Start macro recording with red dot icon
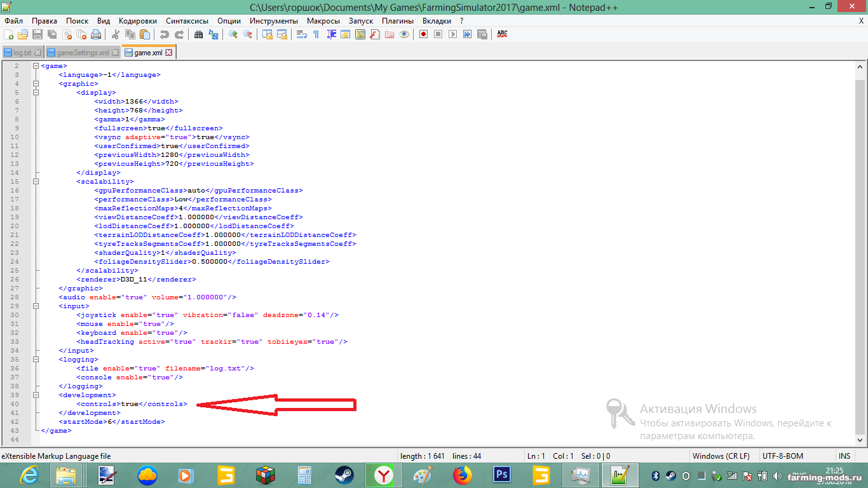 pos(423,34)
